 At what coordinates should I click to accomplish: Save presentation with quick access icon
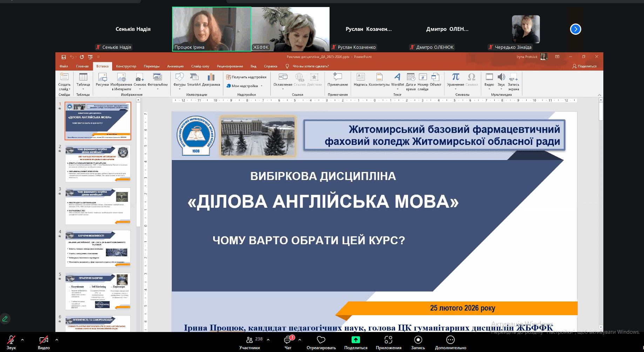[63, 57]
